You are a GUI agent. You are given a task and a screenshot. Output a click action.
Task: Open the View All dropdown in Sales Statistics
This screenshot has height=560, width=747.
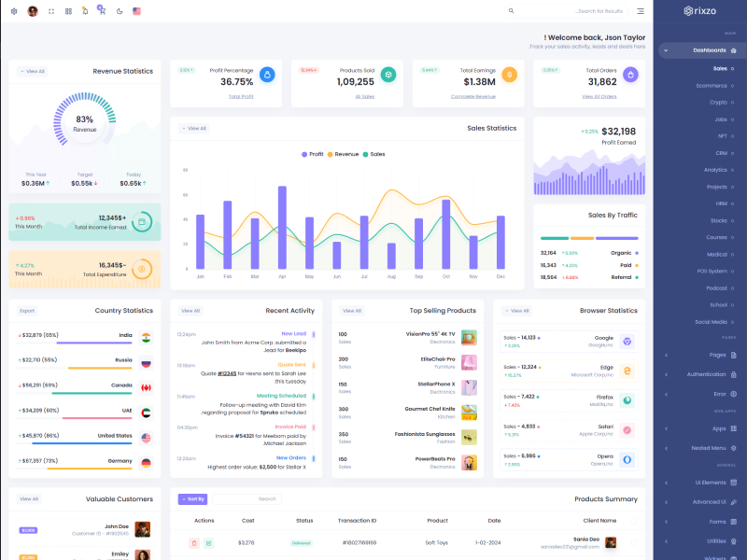tap(194, 129)
